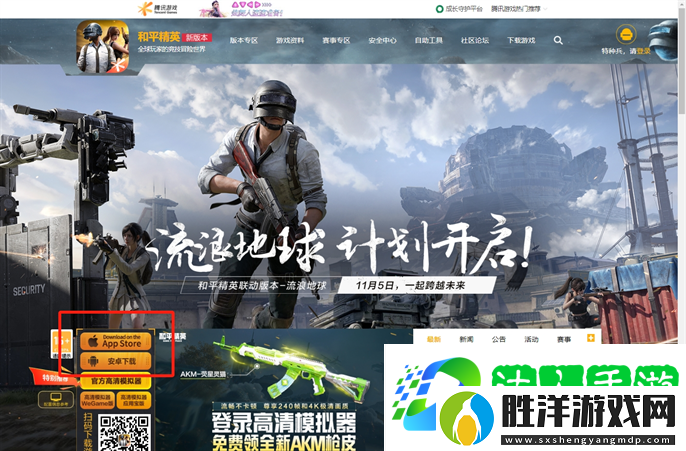
Task: Click the 官方高清模拟器 button
Action: [116, 381]
